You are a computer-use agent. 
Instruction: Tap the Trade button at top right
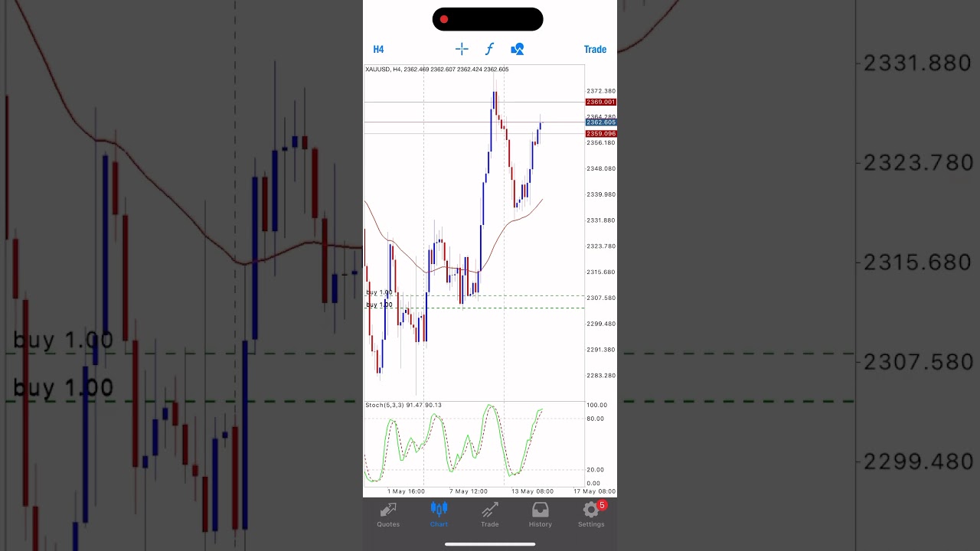click(595, 49)
